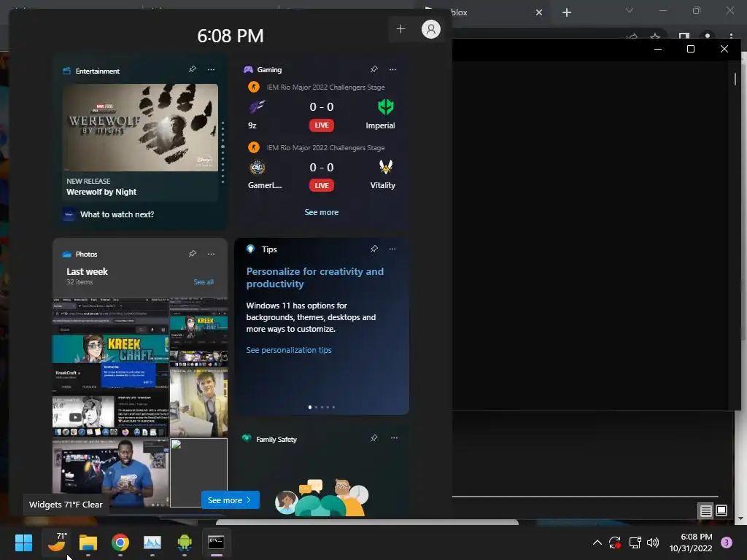Open Photos widget more options

tap(211, 254)
